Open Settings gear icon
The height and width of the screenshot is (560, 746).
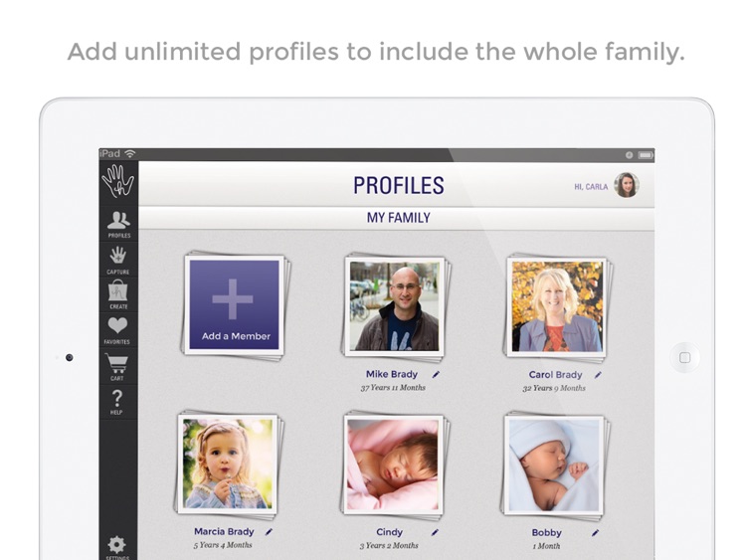tap(117, 547)
